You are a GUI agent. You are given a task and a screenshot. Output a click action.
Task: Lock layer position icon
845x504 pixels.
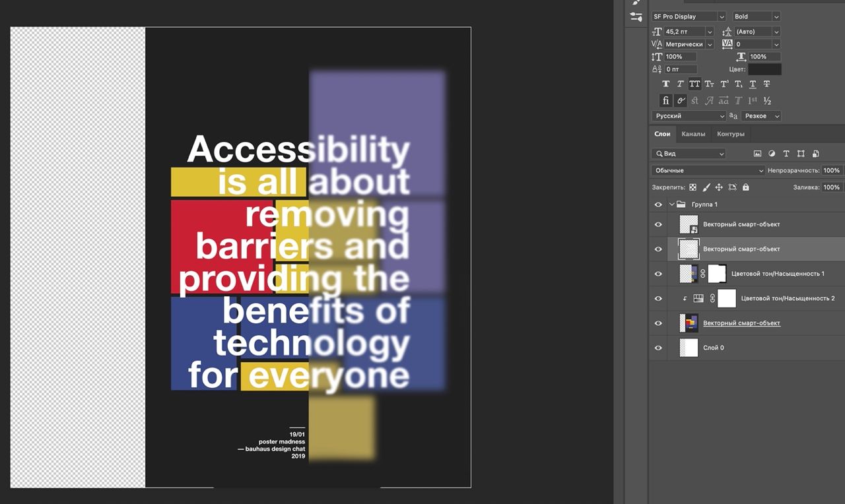pos(719,187)
